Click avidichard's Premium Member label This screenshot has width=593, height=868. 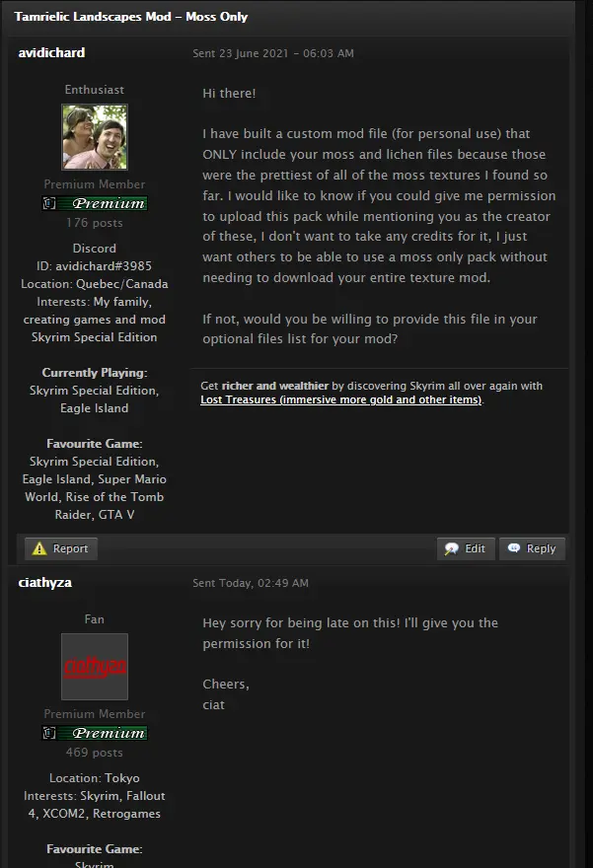[95, 184]
